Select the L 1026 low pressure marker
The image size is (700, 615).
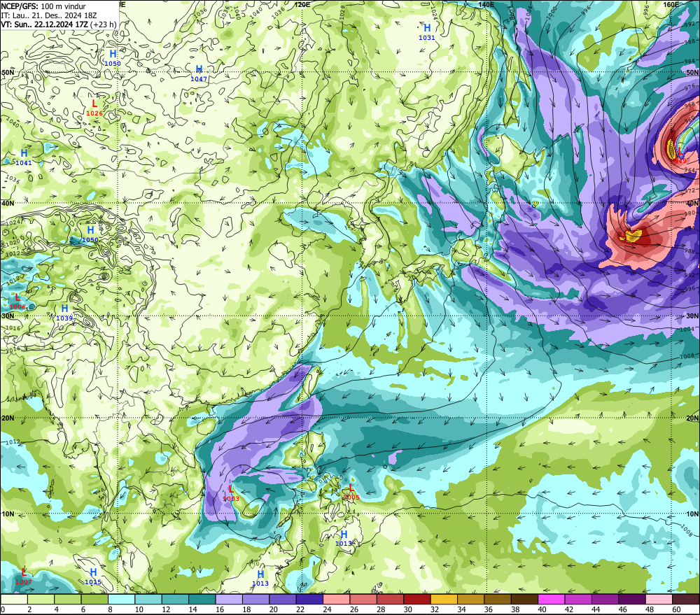click(x=94, y=108)
